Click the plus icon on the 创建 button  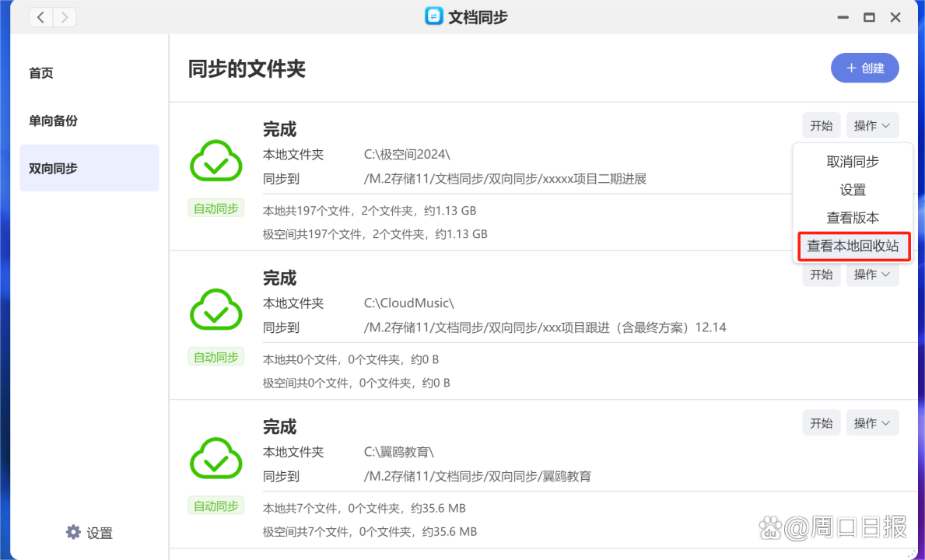(x=852, y=68)
